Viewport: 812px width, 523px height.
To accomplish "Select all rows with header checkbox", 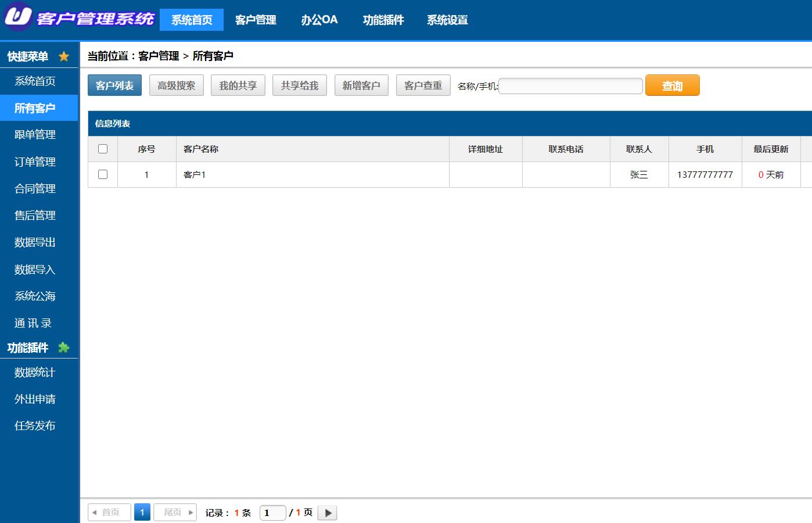I will (103, 149).
